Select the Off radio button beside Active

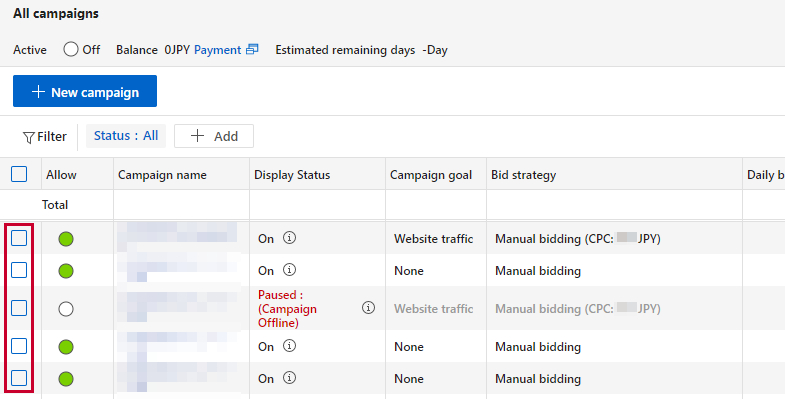coord(71,49)
